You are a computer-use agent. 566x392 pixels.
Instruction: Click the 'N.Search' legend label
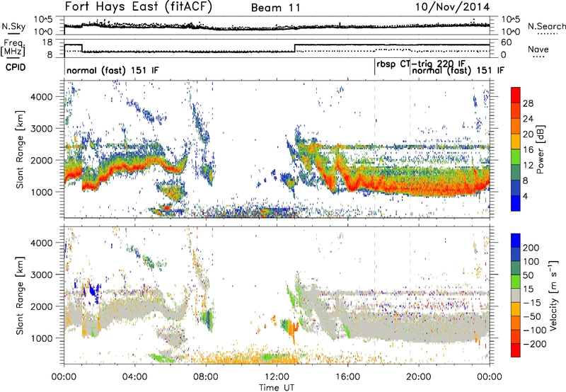point(546,26)
